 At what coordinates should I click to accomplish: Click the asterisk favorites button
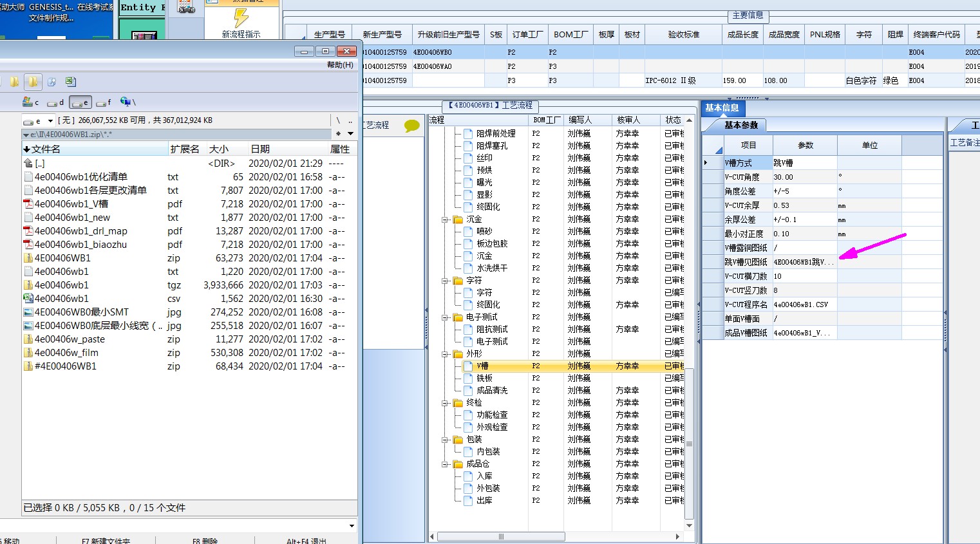[338, 134]
